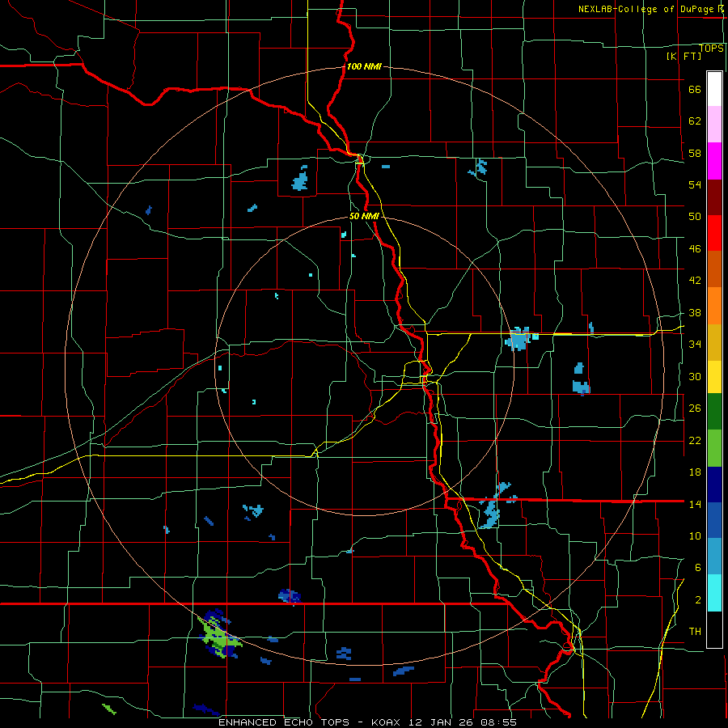Pick the cyan swatch near legend bottom
The image size is (728, 728).
coord(714,593)
